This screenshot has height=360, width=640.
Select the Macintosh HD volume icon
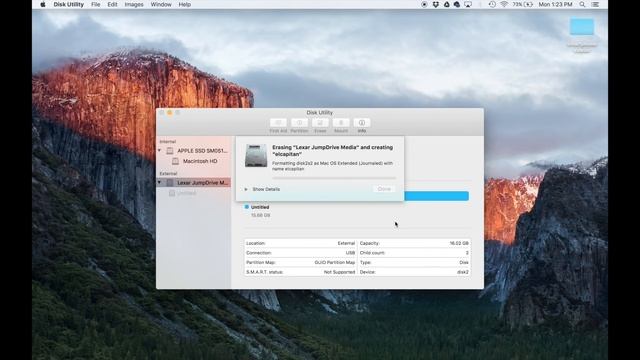click(176, 161)
